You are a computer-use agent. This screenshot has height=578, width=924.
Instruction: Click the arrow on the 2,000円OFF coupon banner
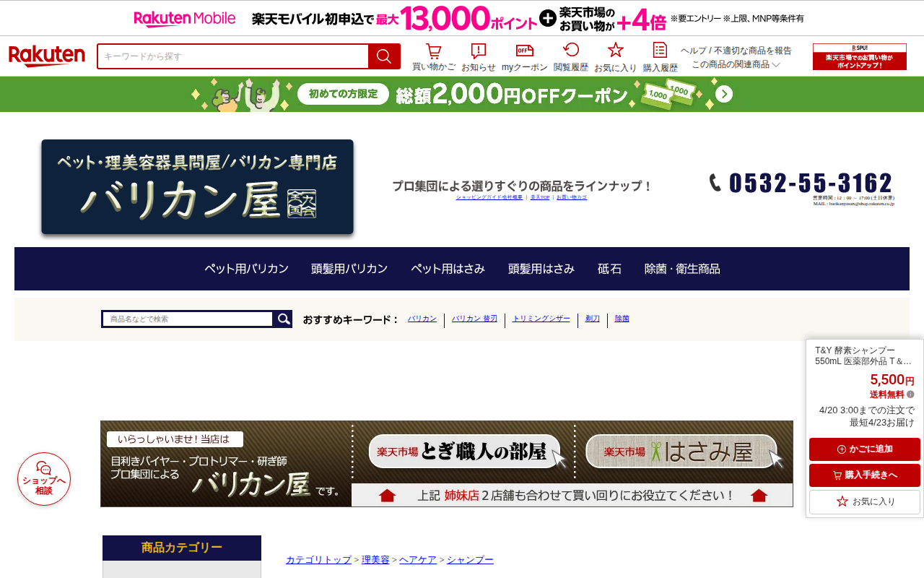[x=724, y=95]
